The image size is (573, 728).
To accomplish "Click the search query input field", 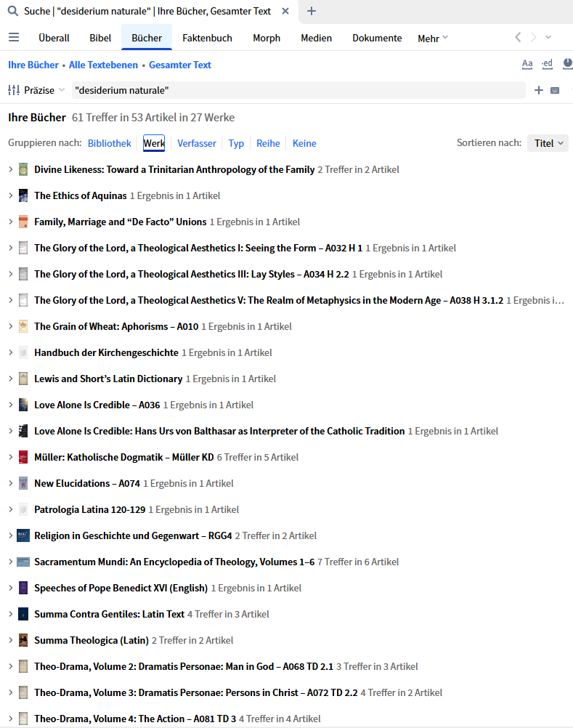I will pos(298,90).
